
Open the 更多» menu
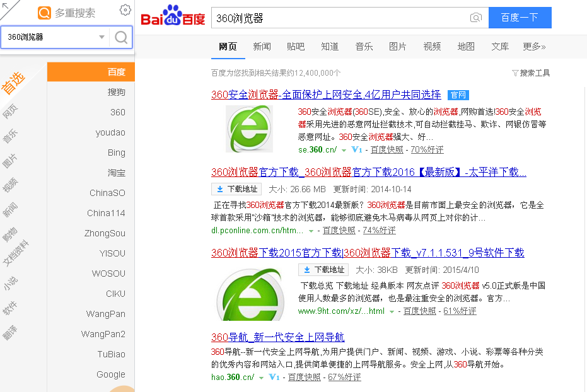click(534, 47)
